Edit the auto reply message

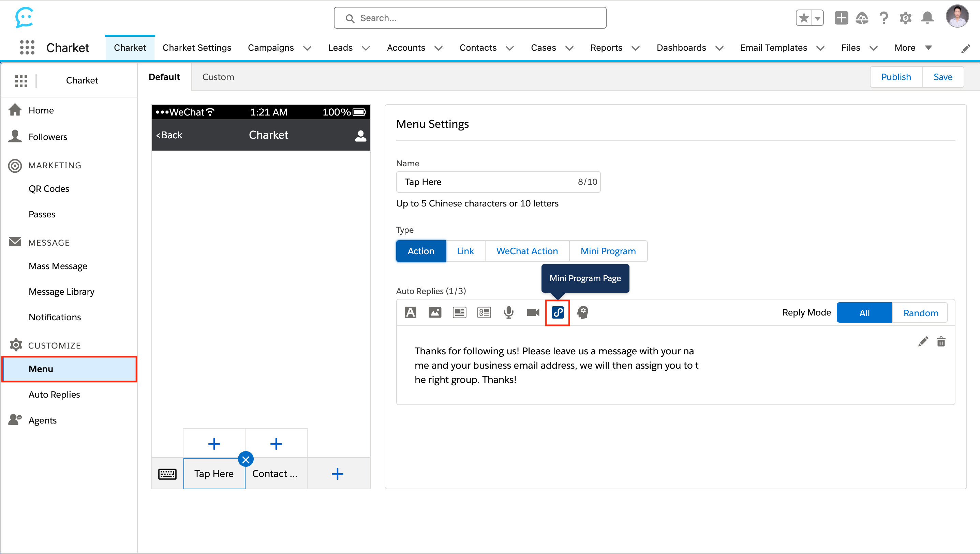pyautogui.click(x=923, y=341)
